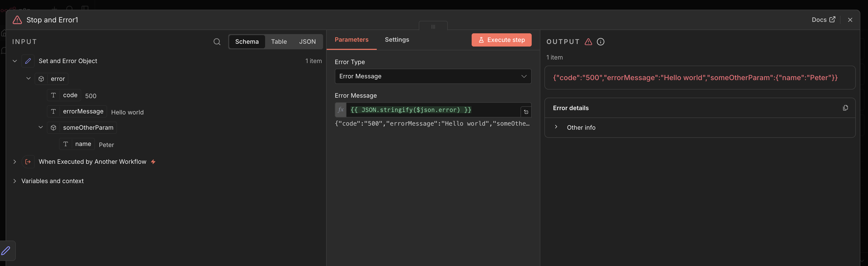Click the search icon in Input panel
Screen dimensions: 868x266
coord(217,42)
